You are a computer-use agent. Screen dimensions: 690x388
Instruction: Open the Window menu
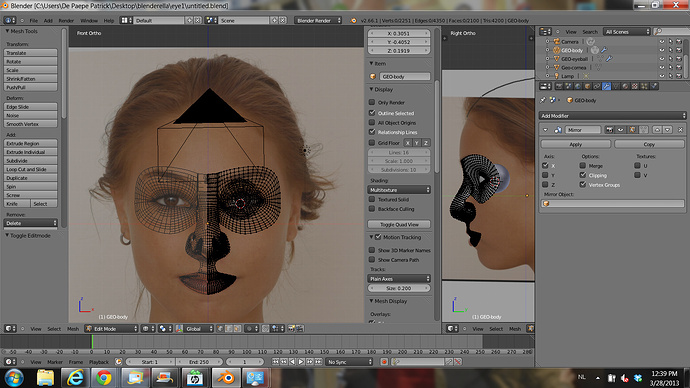point(89,21)
